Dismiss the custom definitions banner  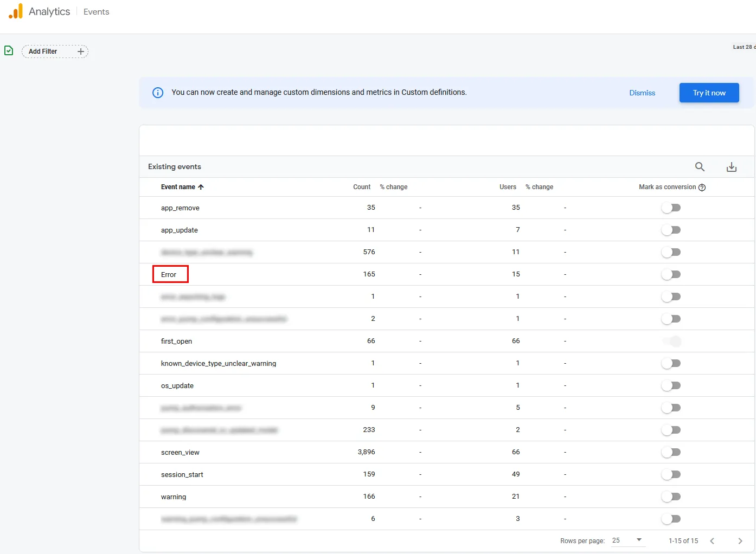642,93
